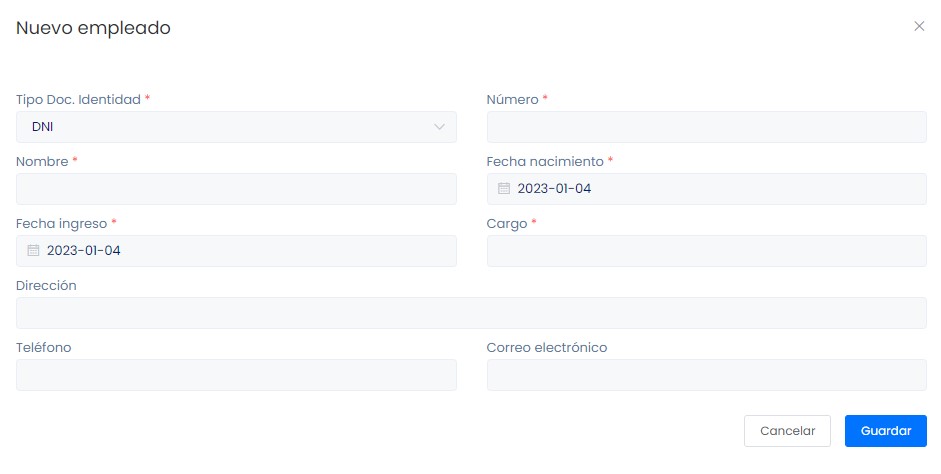Viewport: 941px width, 474px height.
Task: Expand the Tipo Doc. Identidad chevron arrow
Action: click(439, 127)
